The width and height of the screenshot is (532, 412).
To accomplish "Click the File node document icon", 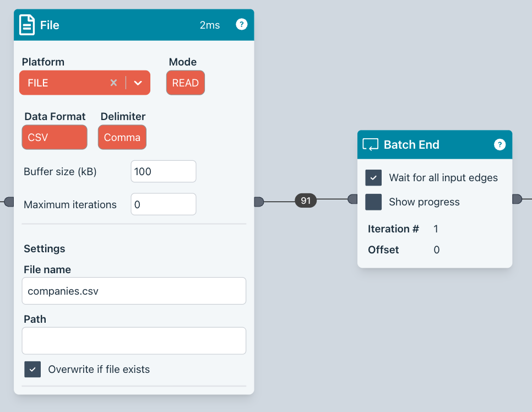I will [27, 25].
